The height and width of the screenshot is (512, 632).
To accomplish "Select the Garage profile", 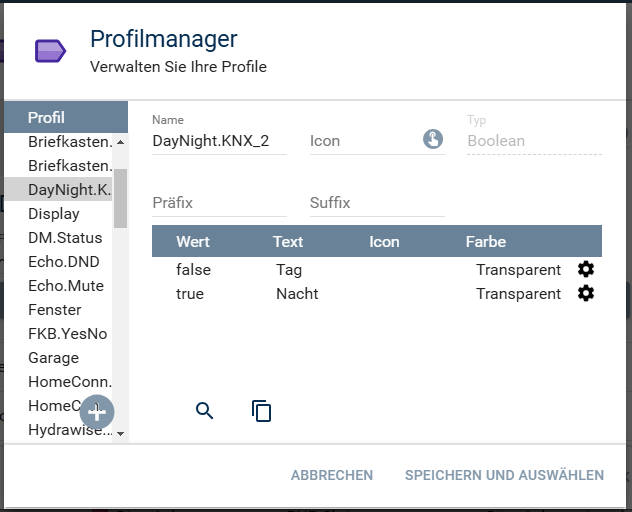I will (53, 358).
